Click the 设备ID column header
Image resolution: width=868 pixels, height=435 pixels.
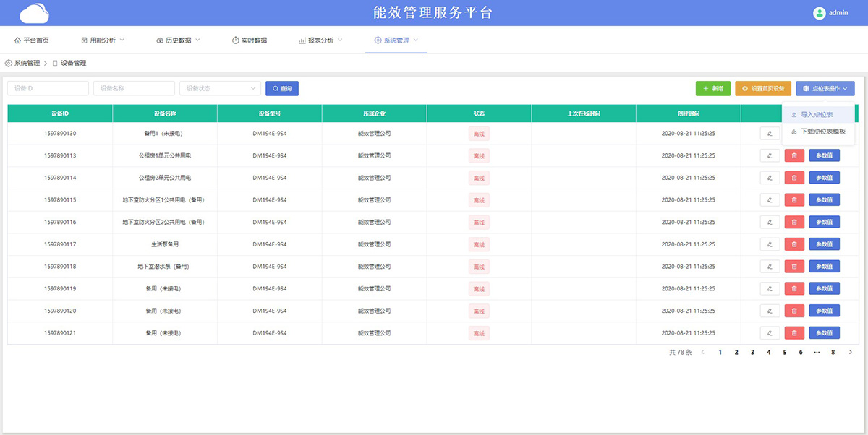60,113
